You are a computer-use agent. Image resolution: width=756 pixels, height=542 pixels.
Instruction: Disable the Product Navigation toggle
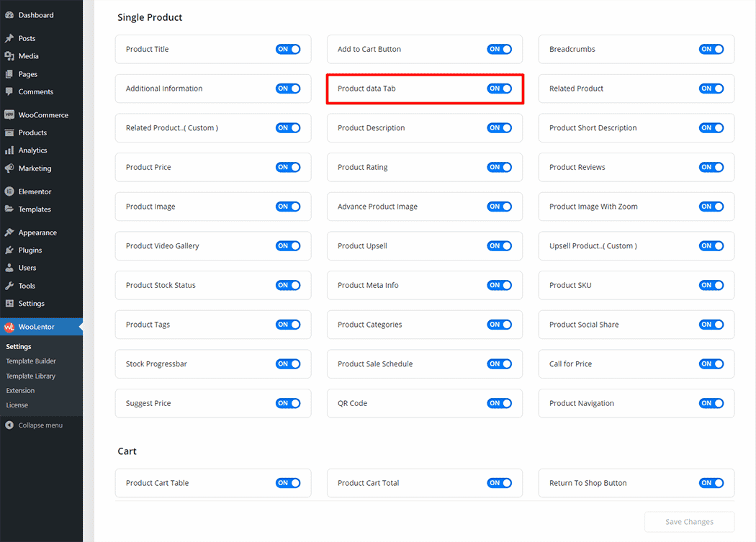click(711, 403)
